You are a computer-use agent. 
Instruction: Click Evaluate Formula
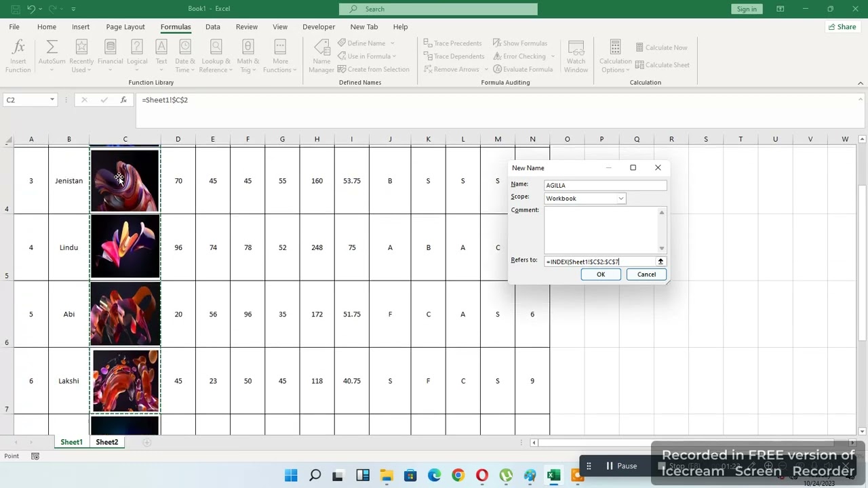click(523, 69)
